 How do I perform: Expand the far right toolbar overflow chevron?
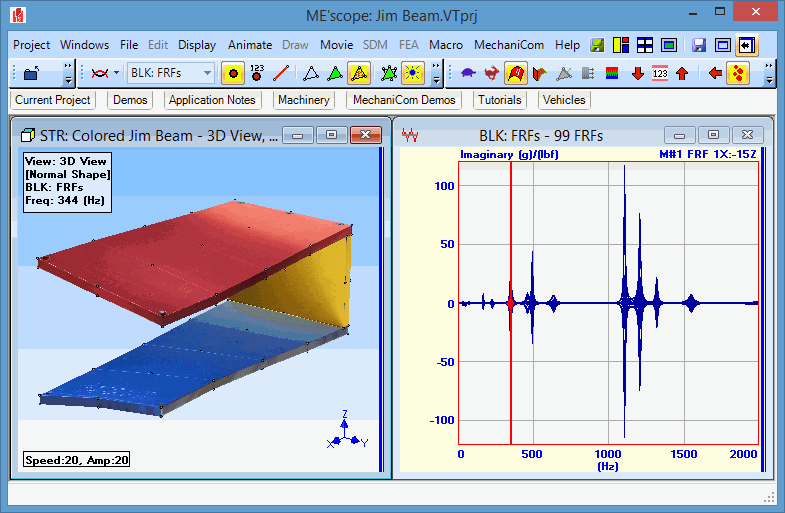pyautogui.click(x=769, y=73)
